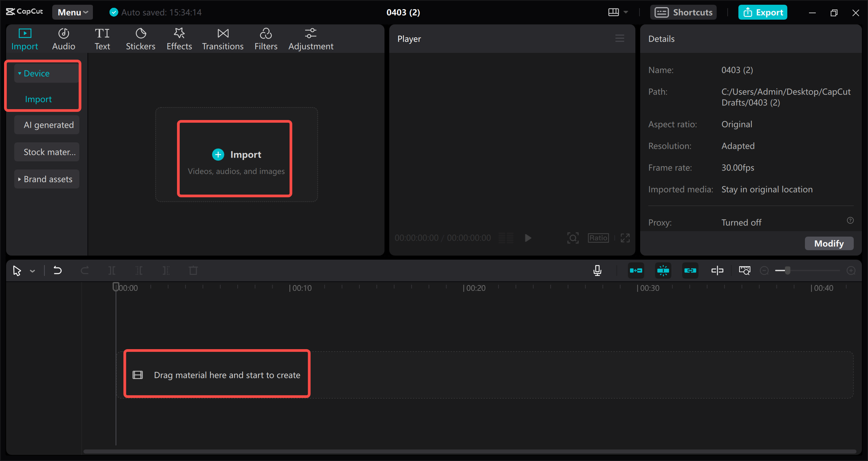Image resolution: width=868 pixels, height=461 pixels.
Task: Select the Text tool in the top toolbar
Action: point(102,38)
